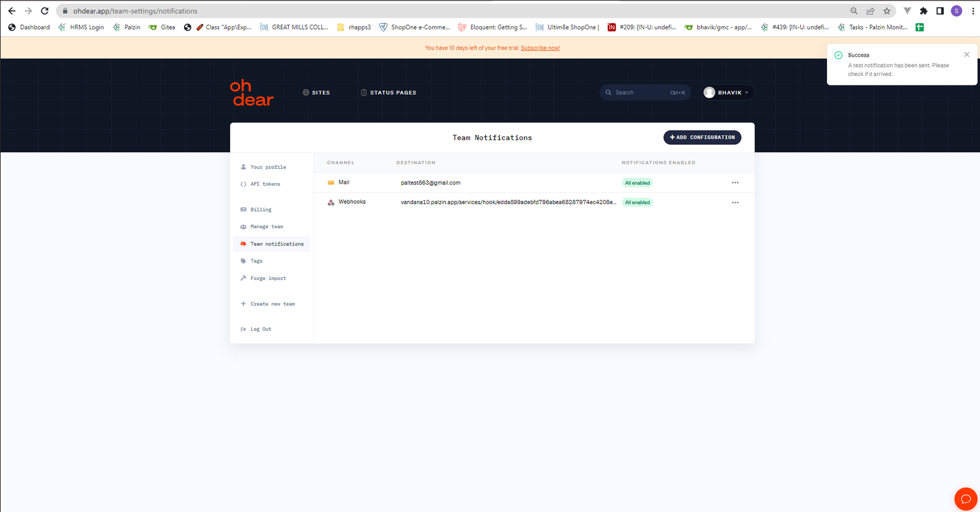Click the Add Configuration button
The width and height of the screenshot is (980, 512).
702,137
